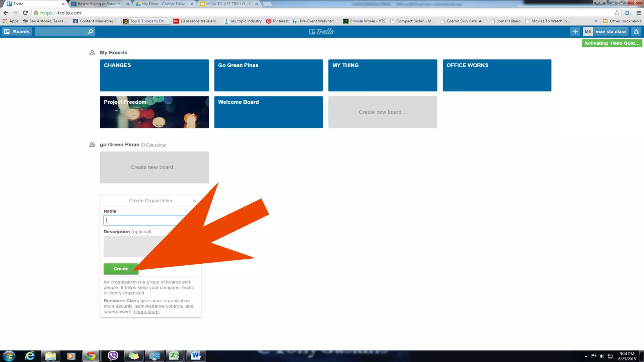Click the green Create button

(121, 269)
